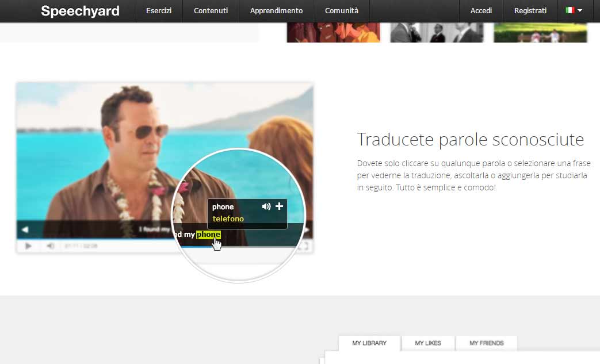Screen dimensions: 600x364
Task: Open the black-and-white men in suits thumbnail
Action: tap(437, 33)
